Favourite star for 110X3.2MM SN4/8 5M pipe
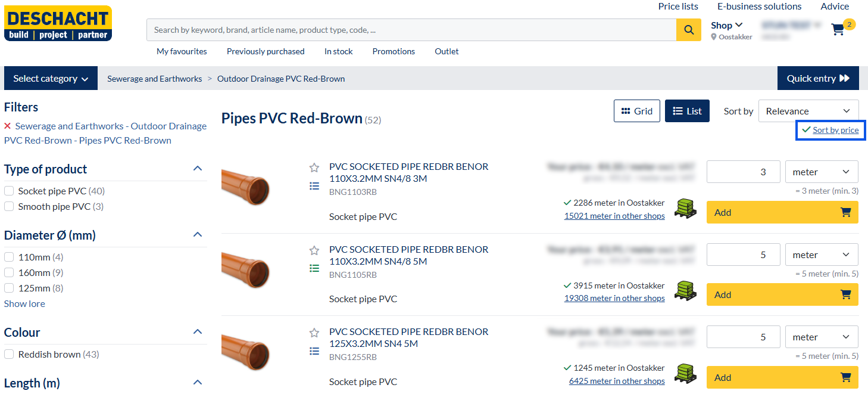868x394 pixels. tap(314, 250)
